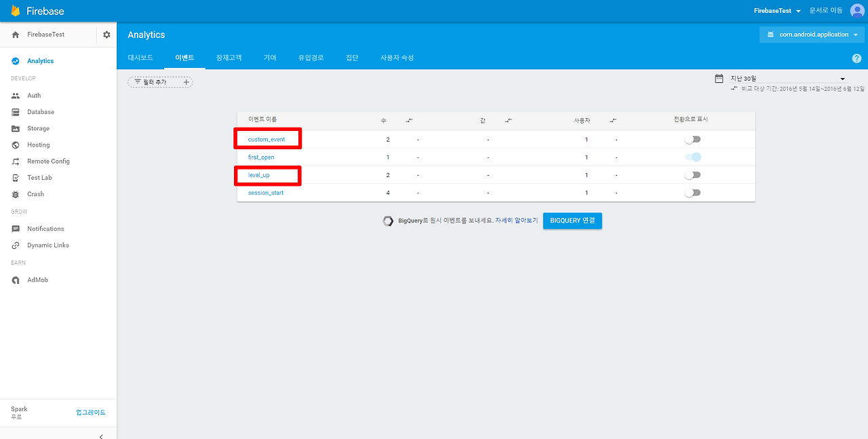Click the 업그레이드 upgrade link
The width and height of the screenshot is (868, 439).
(x=91, y=413)
